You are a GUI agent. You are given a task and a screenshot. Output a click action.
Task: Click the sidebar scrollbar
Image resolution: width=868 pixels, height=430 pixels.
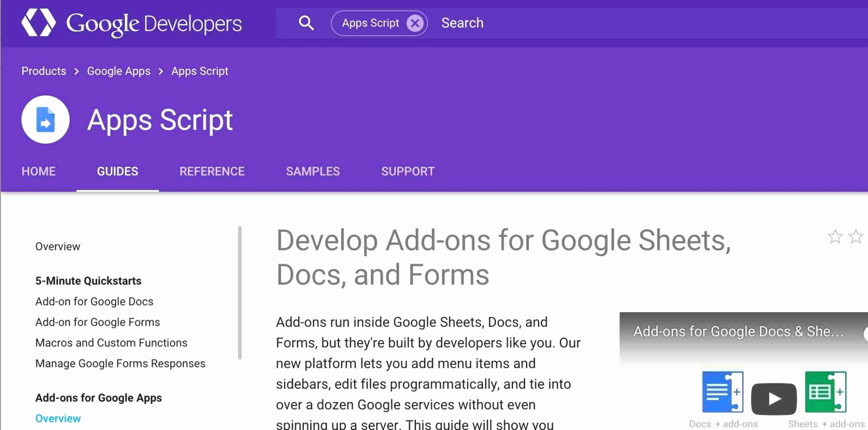point(240,293)
